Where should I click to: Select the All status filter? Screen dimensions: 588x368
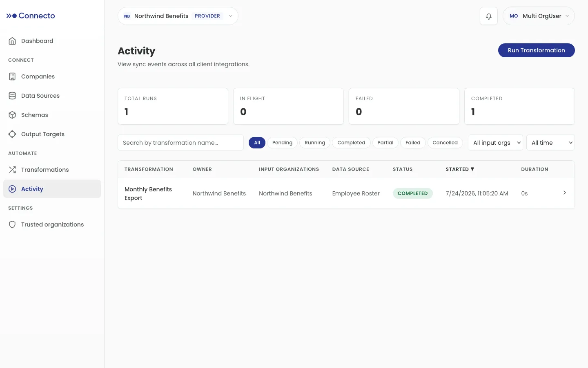click(x=257, y=143)
